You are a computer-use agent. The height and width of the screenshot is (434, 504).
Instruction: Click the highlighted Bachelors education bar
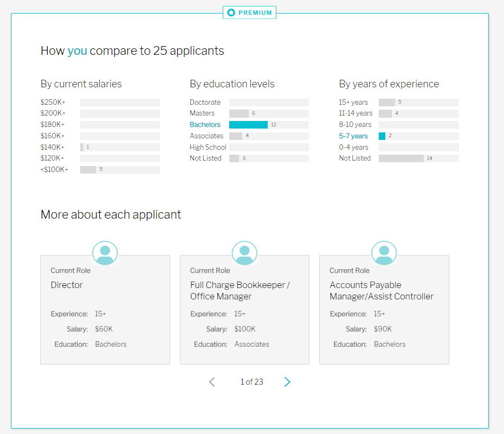point(248,125)
